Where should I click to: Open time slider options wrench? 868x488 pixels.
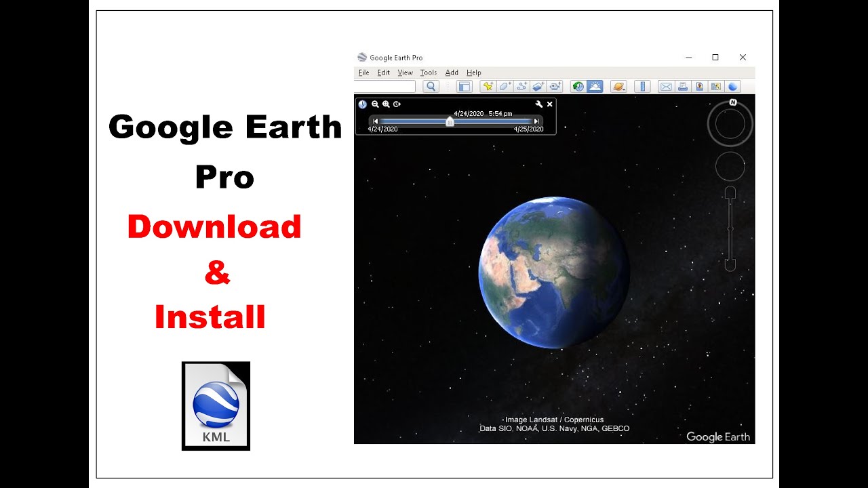tap(539, 104)
